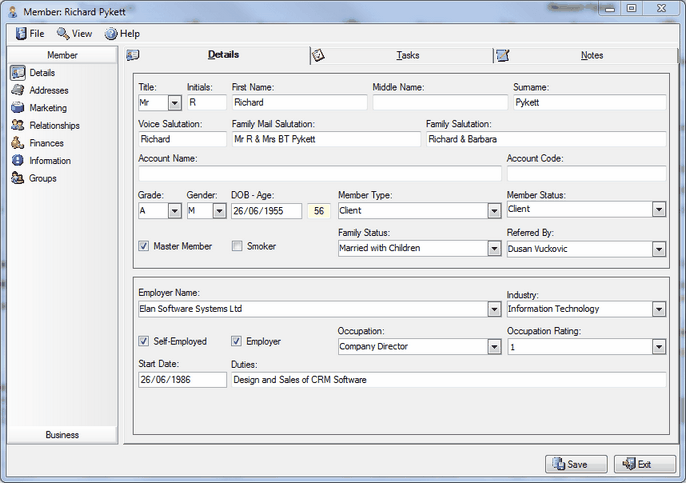Click the Information sidebar icon
The image size is (686, 483).
(x=18, y=161)
